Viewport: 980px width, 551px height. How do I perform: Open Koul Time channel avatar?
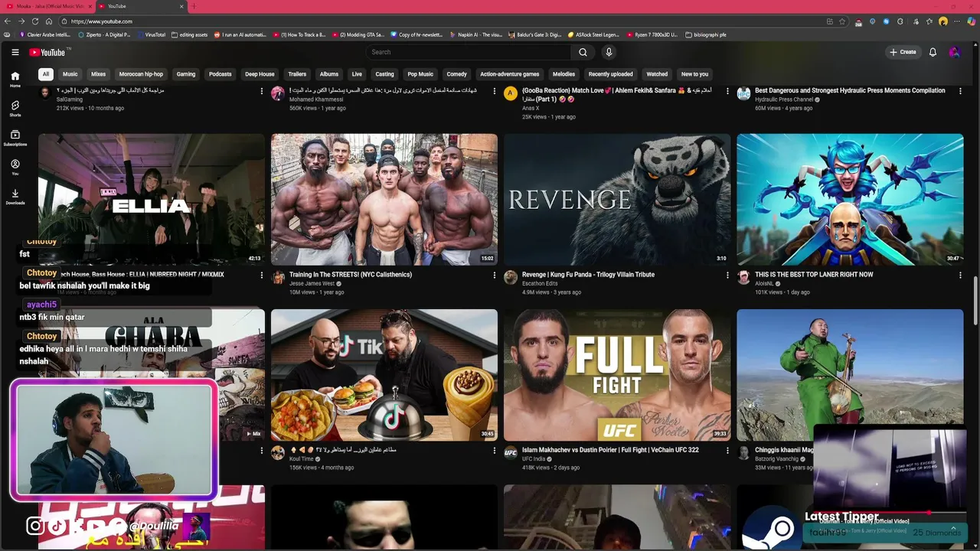278,453
